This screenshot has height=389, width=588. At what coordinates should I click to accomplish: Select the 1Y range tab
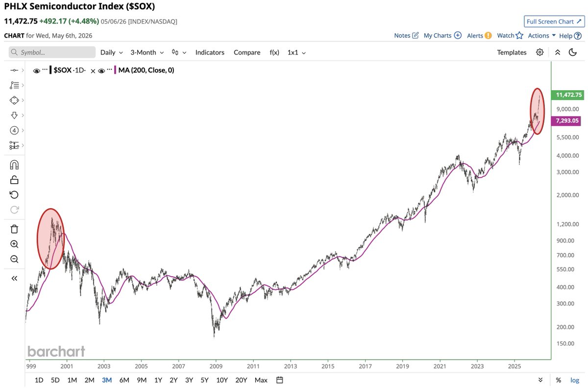pos(158,380)
